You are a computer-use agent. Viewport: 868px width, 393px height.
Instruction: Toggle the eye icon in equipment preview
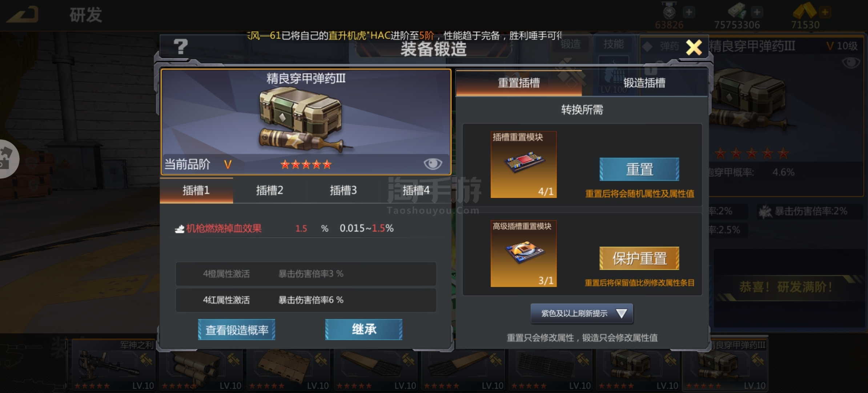click(433, 164)
